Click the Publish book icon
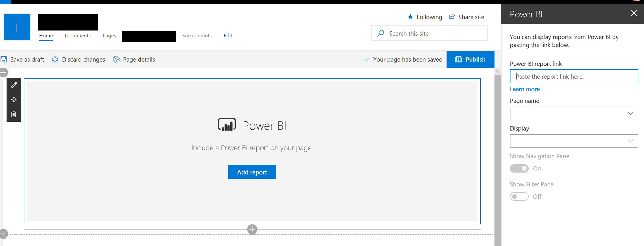Image resolution: width=644 pixels, height=246 pixels. tap(459, 59)
